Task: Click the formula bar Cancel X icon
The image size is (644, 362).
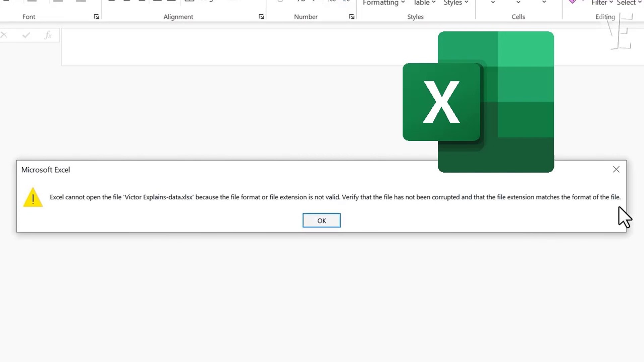Action: [4, 35]
